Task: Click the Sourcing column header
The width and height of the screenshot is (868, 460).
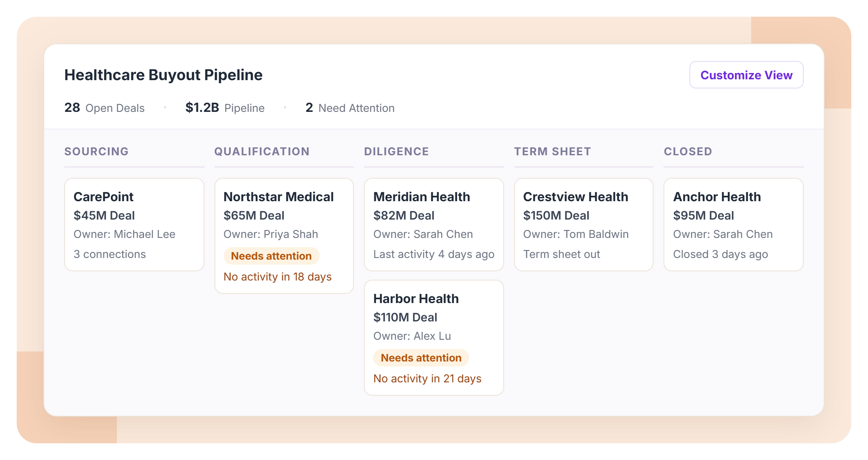Action: (96, 152)
